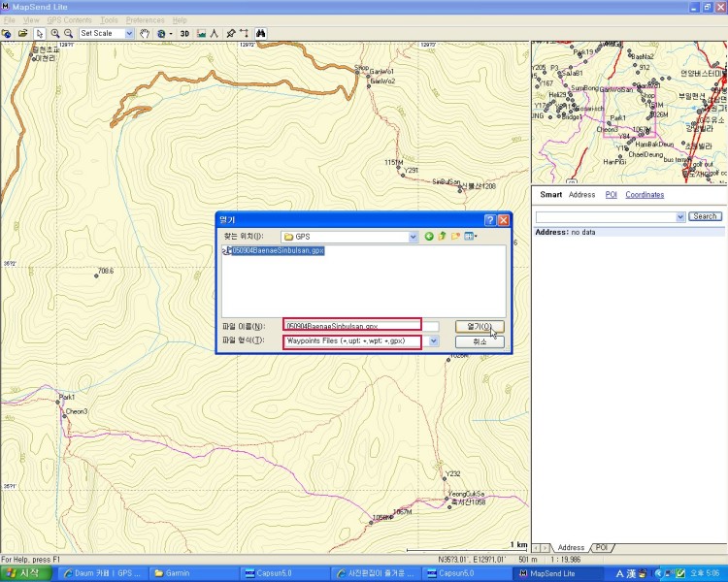Click the left tab scroll arrow
The width and height of the screenshot is (728, 582).
pos(536,548)
